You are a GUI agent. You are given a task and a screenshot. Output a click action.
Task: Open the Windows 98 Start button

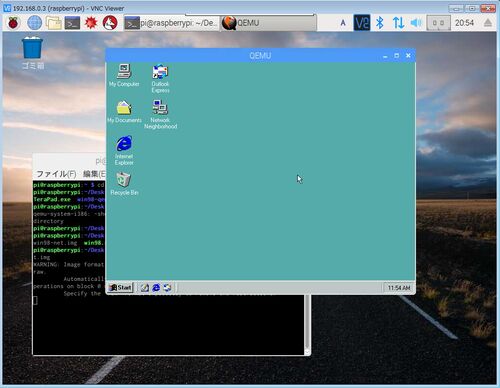pos(121,287)
